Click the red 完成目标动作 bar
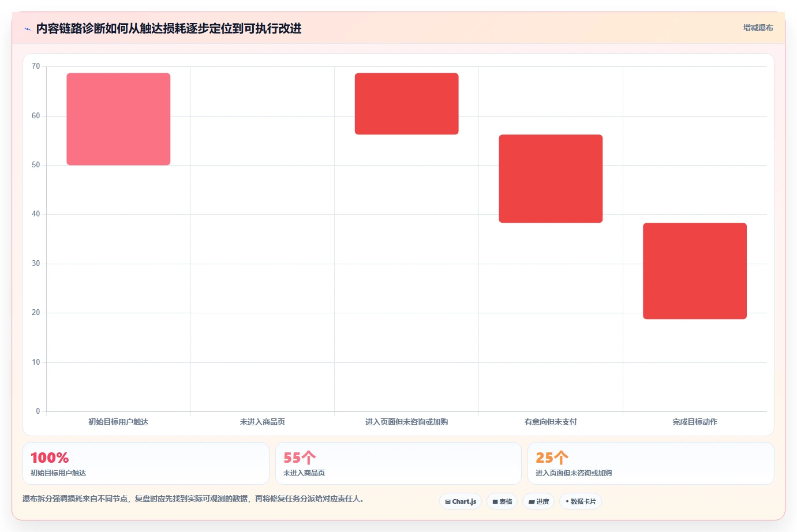 point(695,271)
